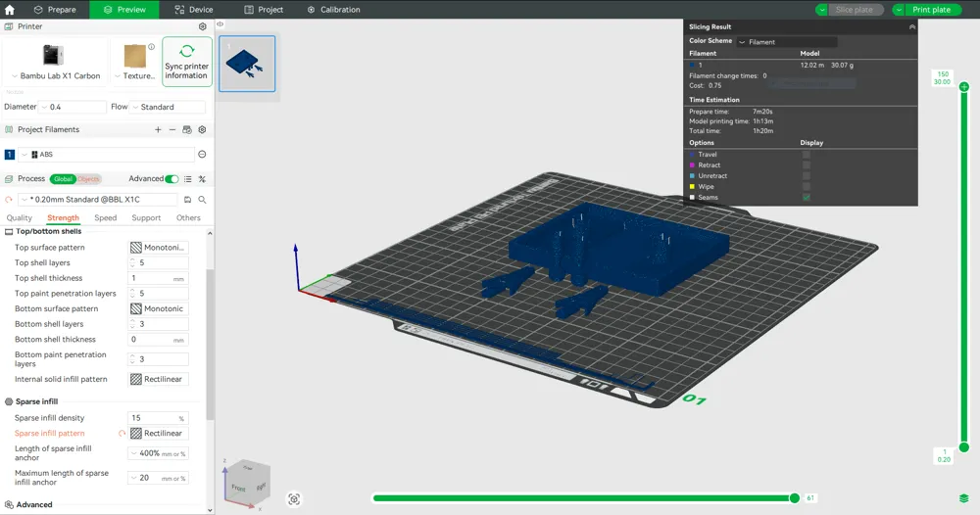
Task: Switch process scope to Objects
Action: tap(88, 179)
